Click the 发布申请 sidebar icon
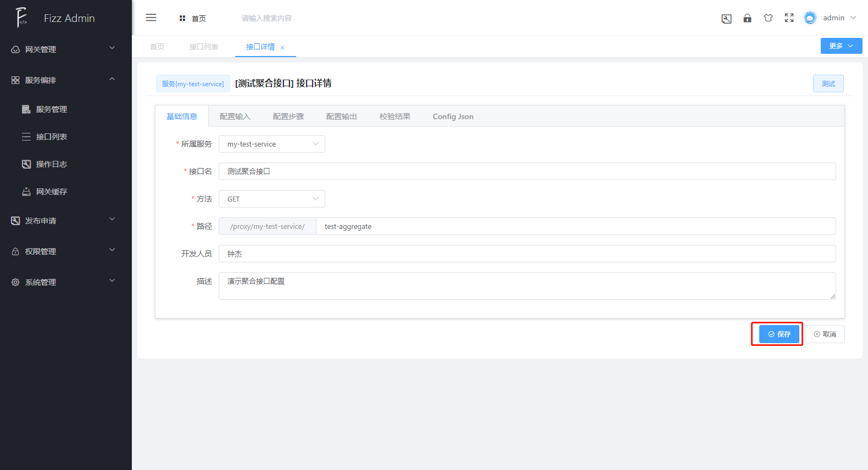 (15, 221)
